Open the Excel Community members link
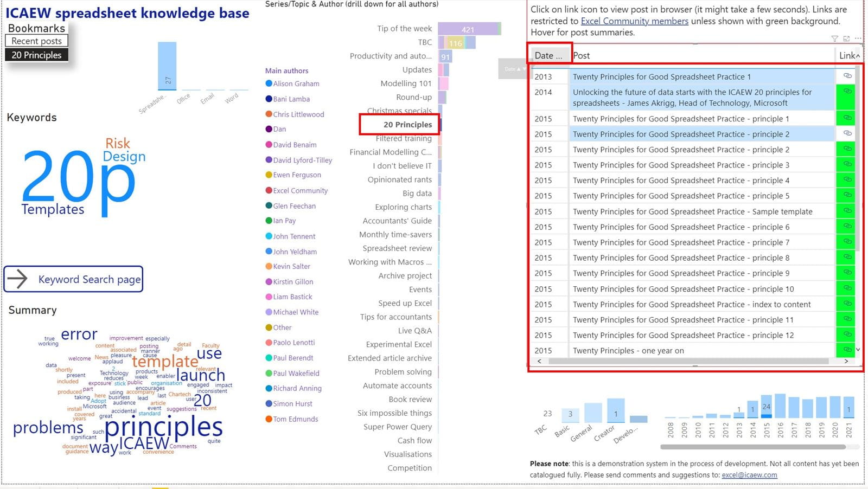The height and width of the screenshot is (489, 868). [x=634, y=21]
